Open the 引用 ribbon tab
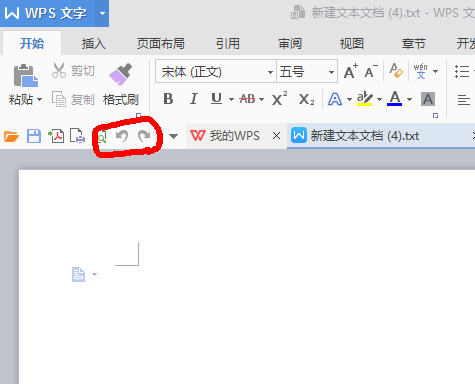Viewport: 475px width, 384px height. [228, 43]
